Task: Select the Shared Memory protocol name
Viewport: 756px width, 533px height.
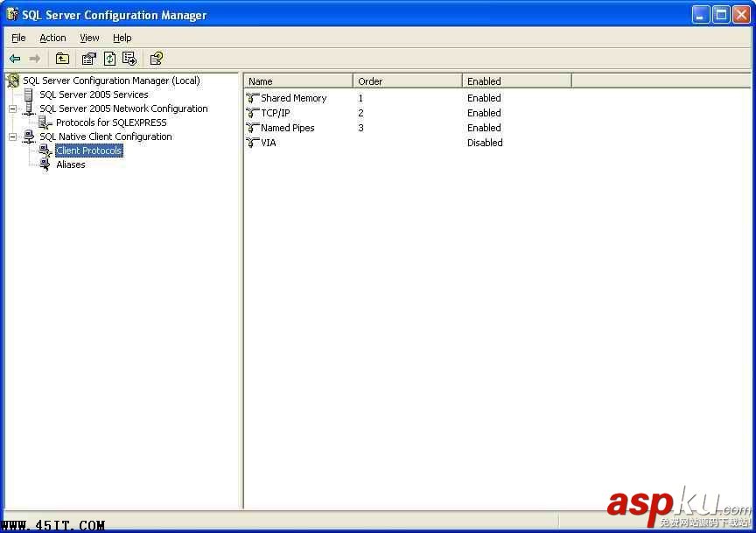Action: click(x=294, y=98)
